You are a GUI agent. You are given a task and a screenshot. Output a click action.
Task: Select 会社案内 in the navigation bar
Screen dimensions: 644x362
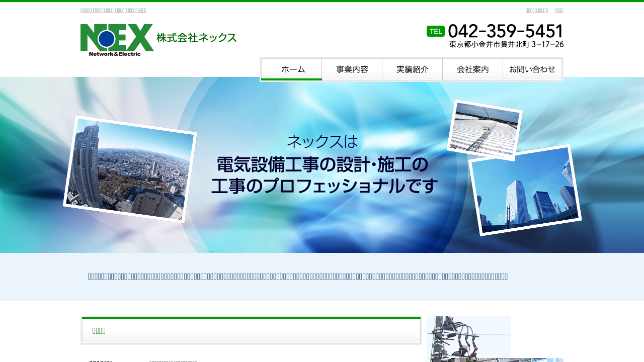click(472, 69)
